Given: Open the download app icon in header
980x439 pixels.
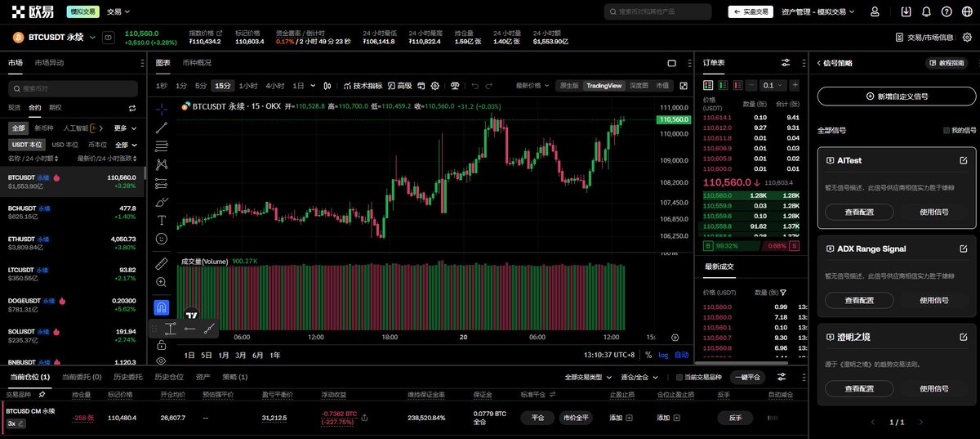Looking at the screenshot, I should [906, 11].
